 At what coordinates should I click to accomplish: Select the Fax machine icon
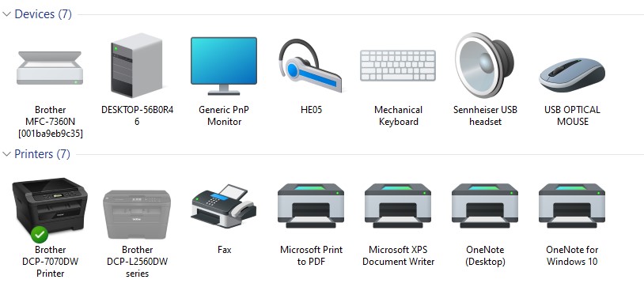tap(224, 206)
